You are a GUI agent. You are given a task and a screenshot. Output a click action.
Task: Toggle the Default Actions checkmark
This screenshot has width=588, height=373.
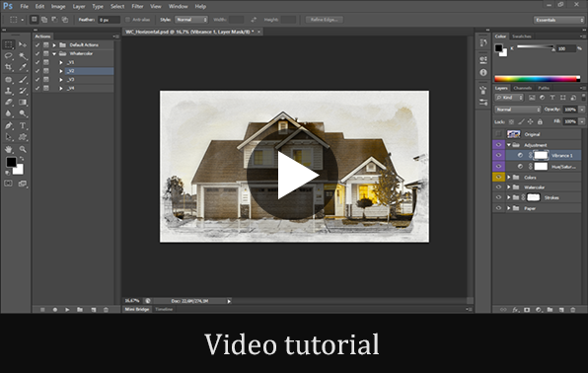(x=37, y=45)
